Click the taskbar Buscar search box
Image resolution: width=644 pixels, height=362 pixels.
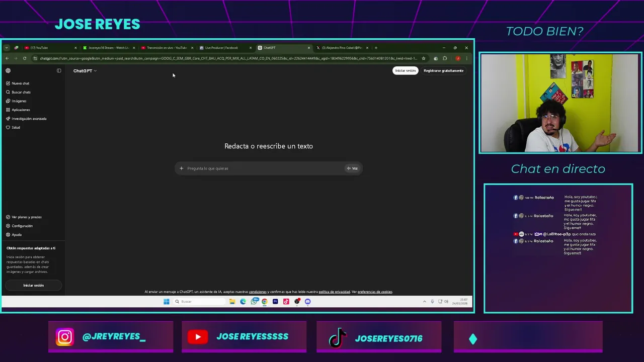click(x=199, y=302)
